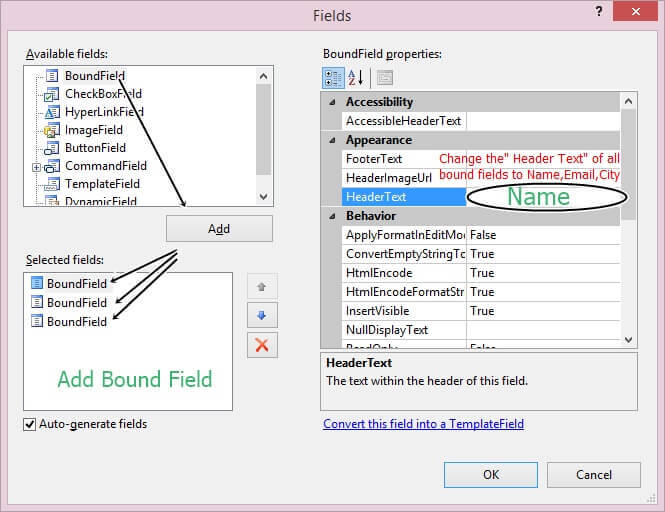Screen dimensions: 665x512
Task: Click the Categorized view icon
Action: [x=333, y=77]
